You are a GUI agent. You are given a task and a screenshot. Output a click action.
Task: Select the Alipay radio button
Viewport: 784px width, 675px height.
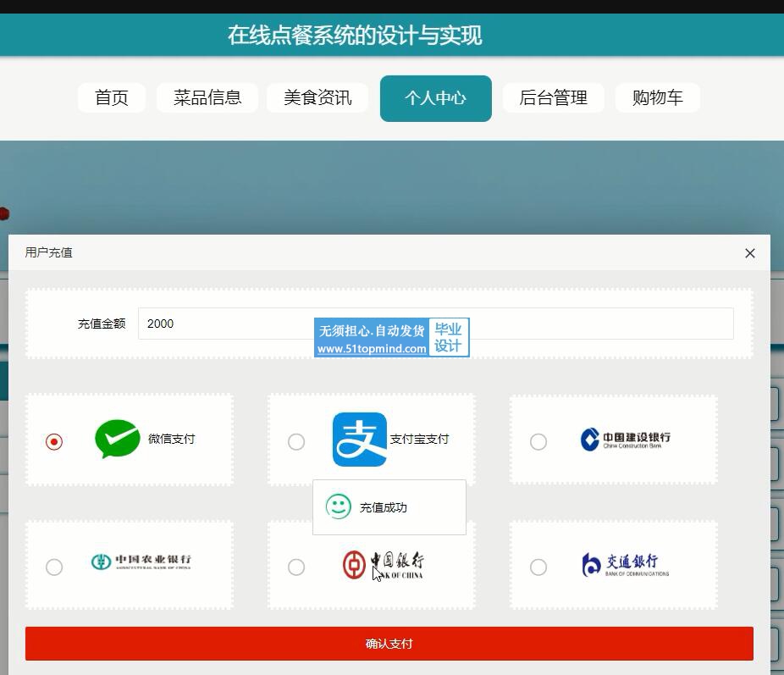tap(296, 441)
